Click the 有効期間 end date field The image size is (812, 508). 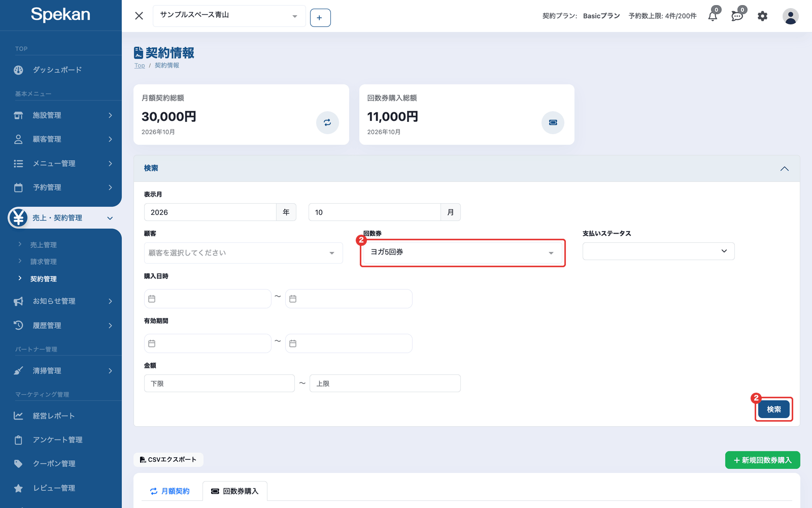349,343
